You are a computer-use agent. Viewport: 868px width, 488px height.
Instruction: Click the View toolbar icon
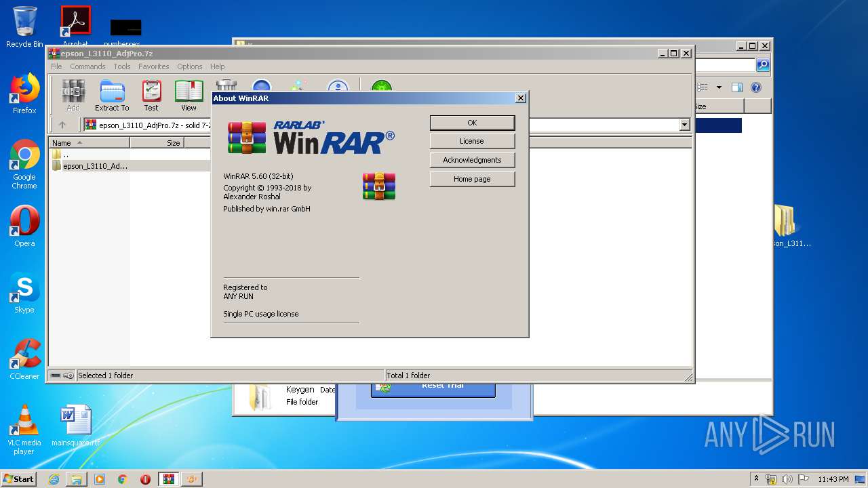tap(189, 96)
